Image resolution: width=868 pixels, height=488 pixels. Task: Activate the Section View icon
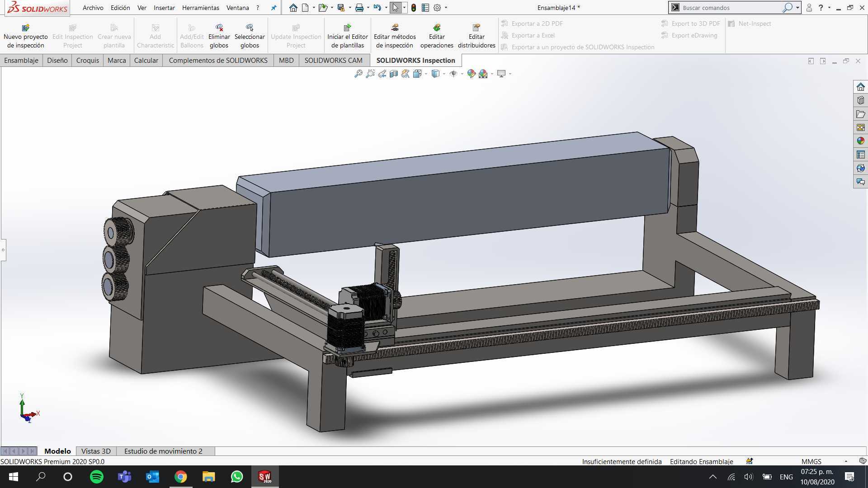point(394,74)
